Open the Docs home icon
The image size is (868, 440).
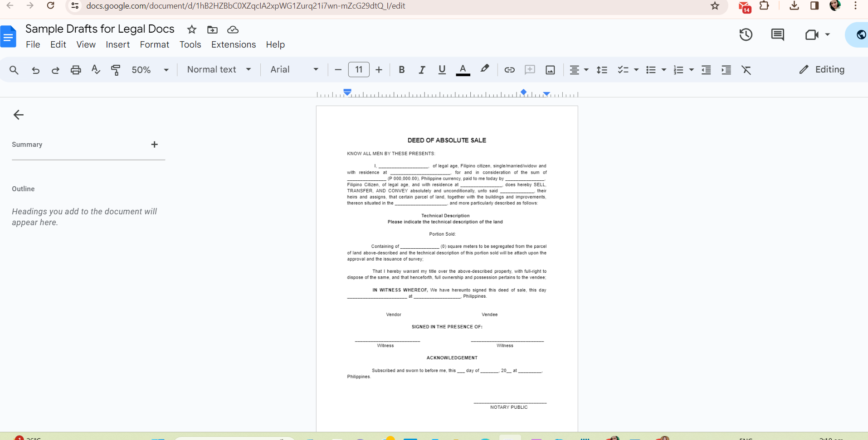9,36
